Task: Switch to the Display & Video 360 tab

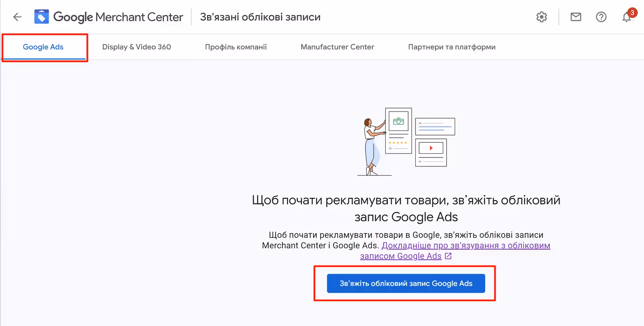Action: click(x=136, y=47)
